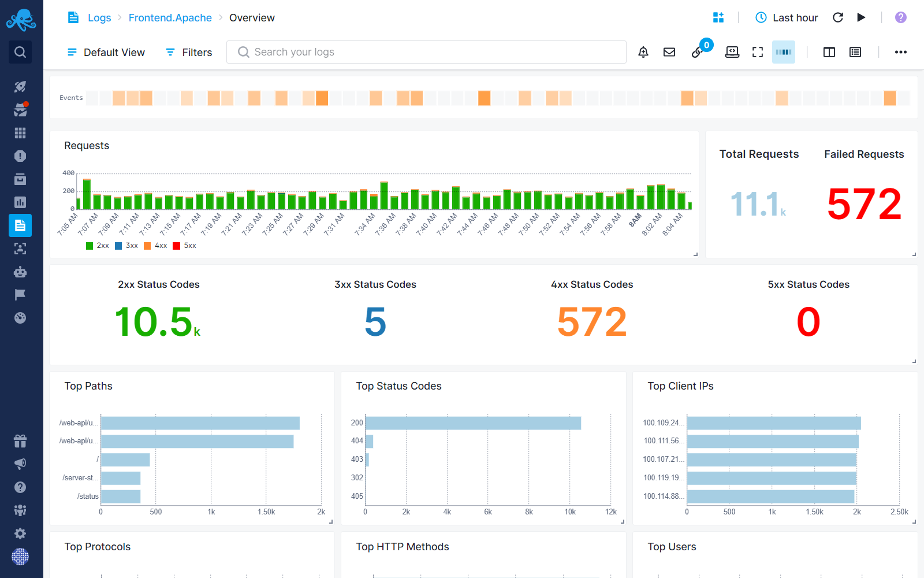This screenshot has width=924, height=578.
Task: Refresh the data with the reload icon
Action: [x=838, y=17]
